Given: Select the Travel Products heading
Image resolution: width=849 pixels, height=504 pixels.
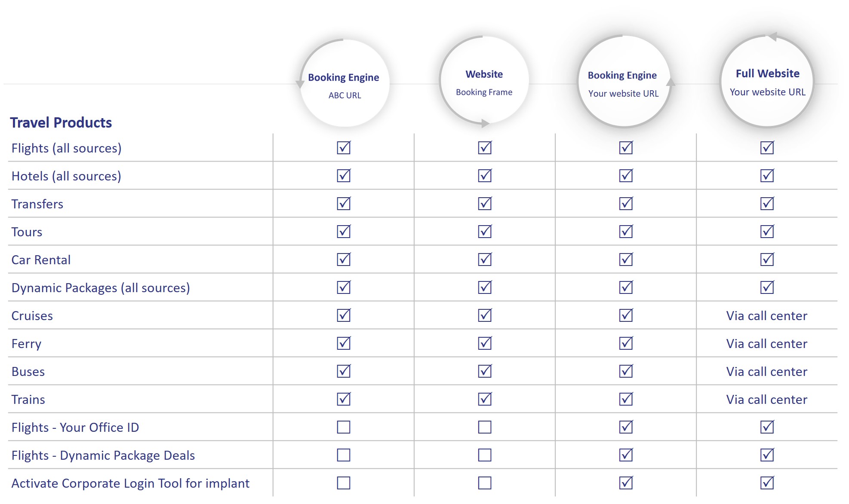Looking at the screenshot, I should point(61,123).
